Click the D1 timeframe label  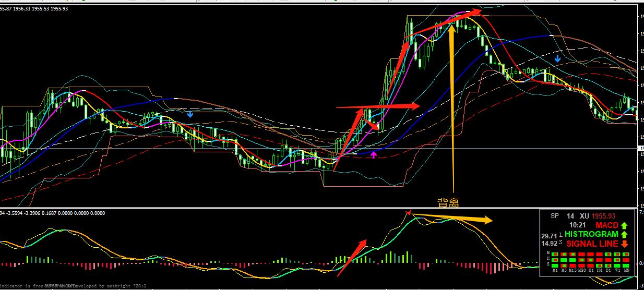coord(608,270)
